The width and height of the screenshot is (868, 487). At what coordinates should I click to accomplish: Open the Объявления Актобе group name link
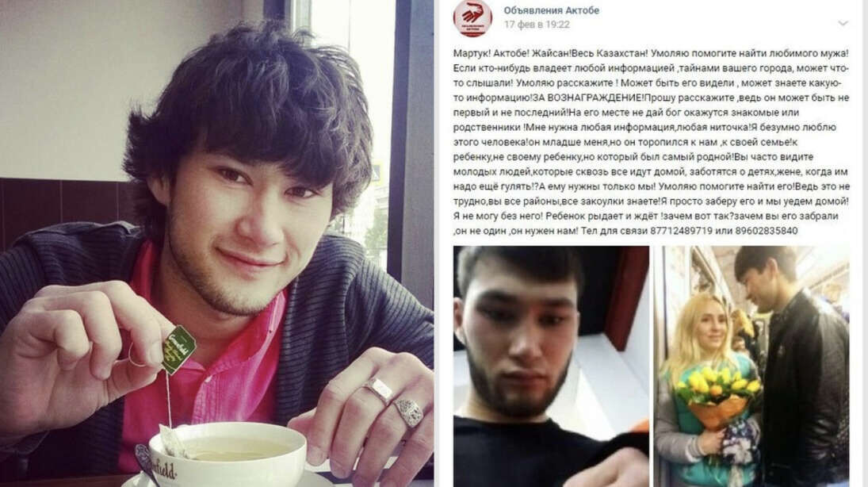pyautogui.click(x=552, y=10)
